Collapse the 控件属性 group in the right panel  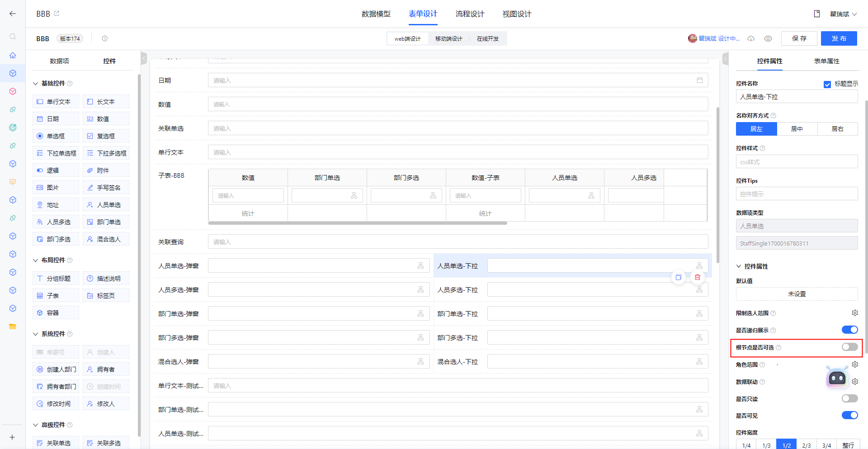(x=739, y=266)
